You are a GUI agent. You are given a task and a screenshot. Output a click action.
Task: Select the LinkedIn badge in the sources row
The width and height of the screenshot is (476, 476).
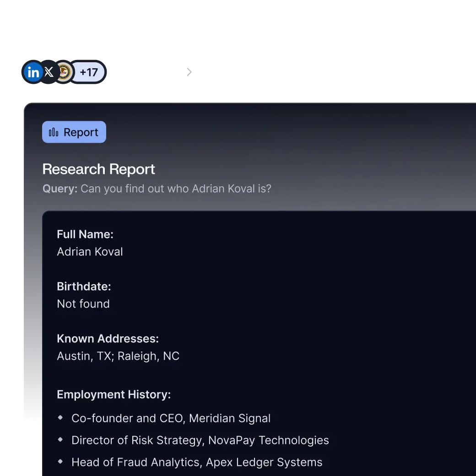32,71
